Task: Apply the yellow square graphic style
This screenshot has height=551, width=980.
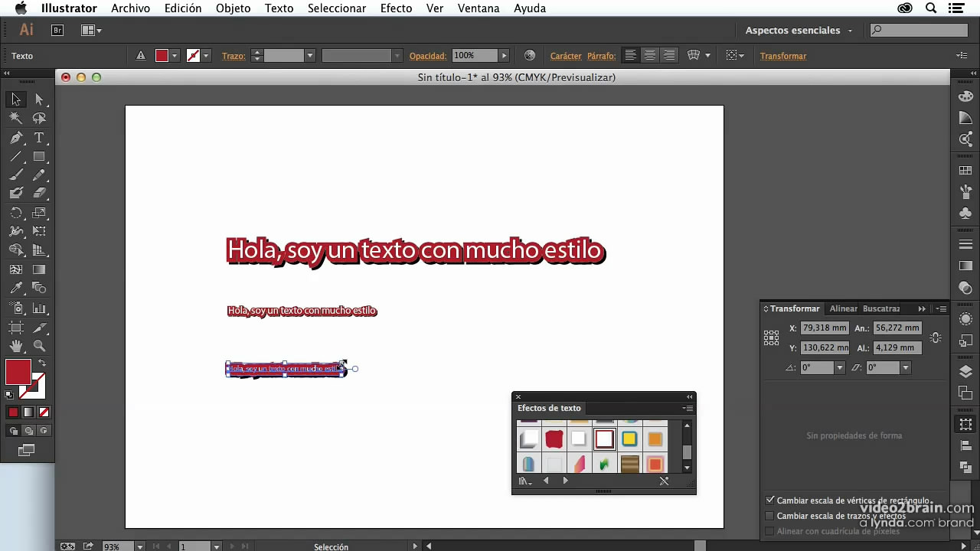Action: [x=629, y=439]
